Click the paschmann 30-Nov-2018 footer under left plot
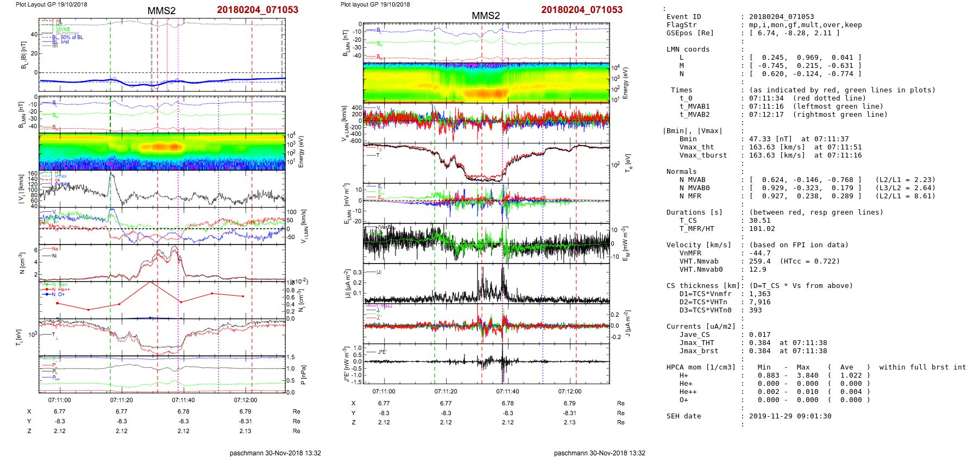 pos(275,453)
